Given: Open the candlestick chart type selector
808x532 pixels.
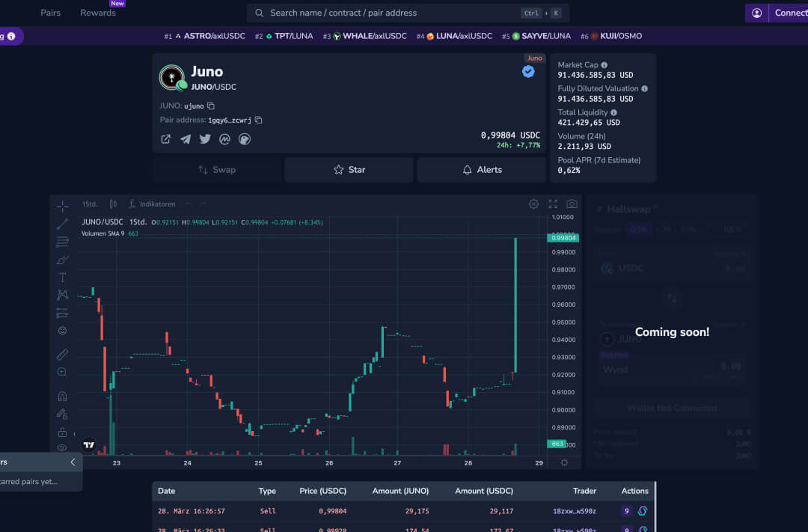Looking at the screenshot, I should [x=113, y=204].
